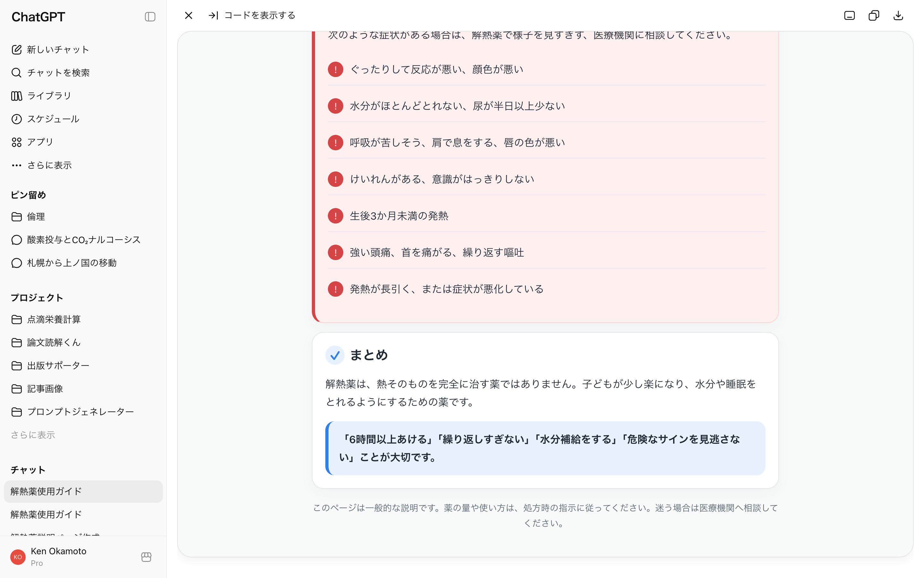Click the three-dots more icon
Screen dimensions: 924x578
(x=16, y=165)
